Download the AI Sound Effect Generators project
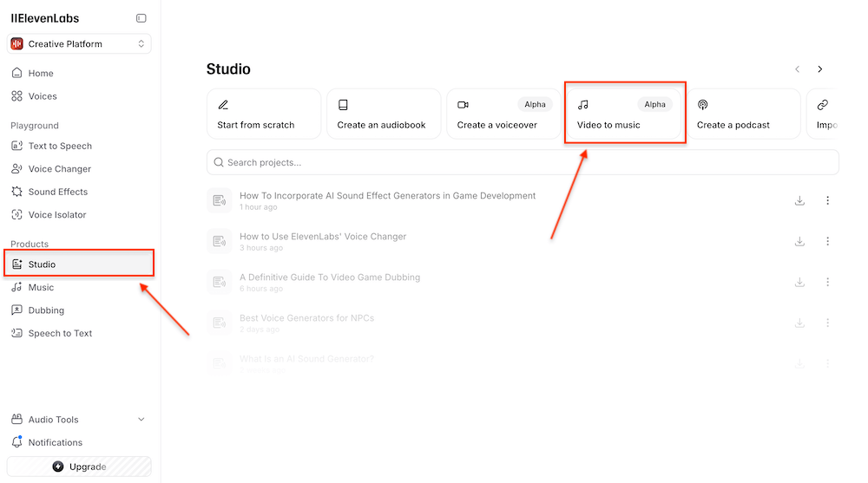The width and height of the screenshot is (868, 483). click(x=799, y=201)
